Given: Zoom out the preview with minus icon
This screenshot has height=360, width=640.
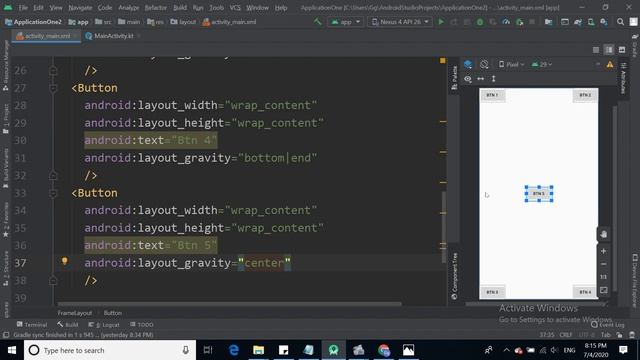Looking at the screenshot, I should click(604, 264).
